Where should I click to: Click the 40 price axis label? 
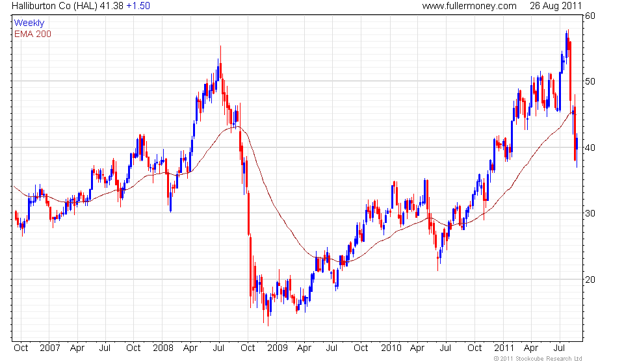(x=590, y=148)
